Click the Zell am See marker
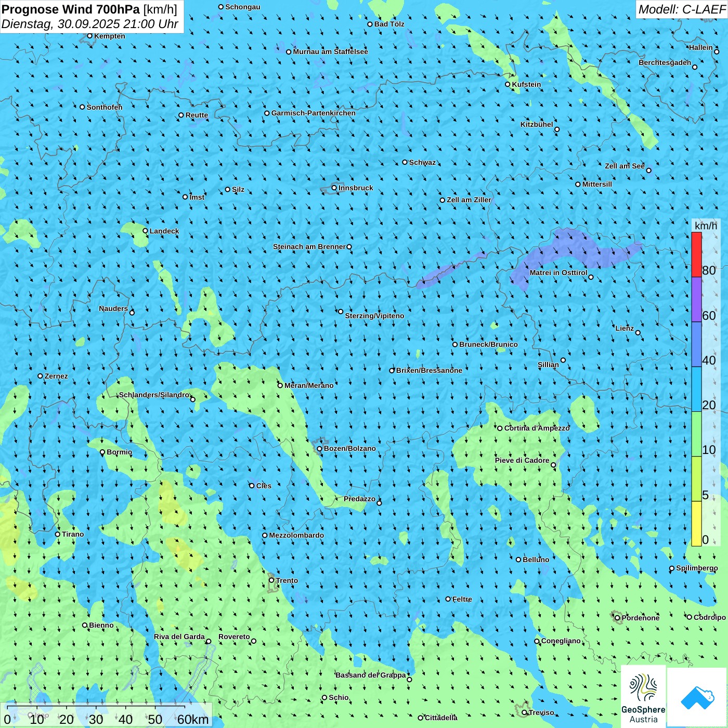Image resolution: width=728 pixels, height=728 pixels. click(x=648, y=170)
